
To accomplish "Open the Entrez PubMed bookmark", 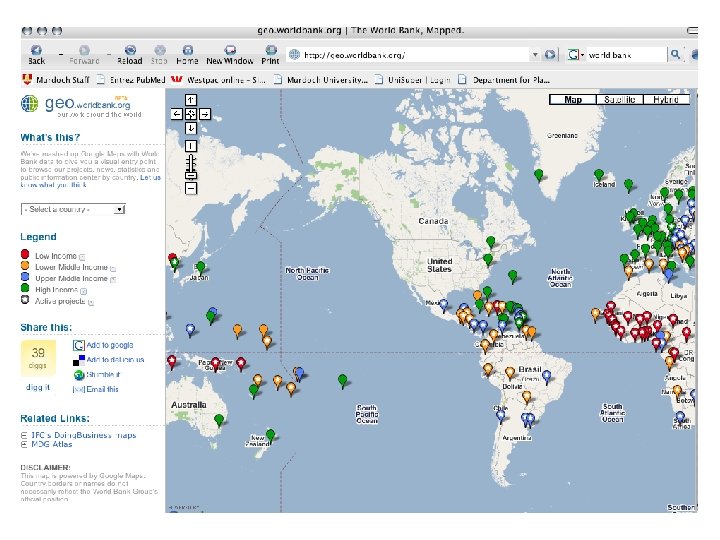I will tap(131, 80).
